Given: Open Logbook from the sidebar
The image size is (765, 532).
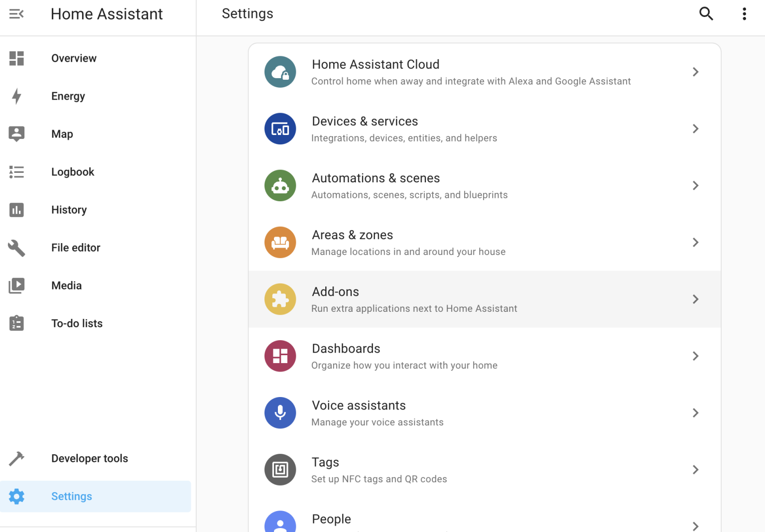Looking at the screenshot, I should click(96, 172).
